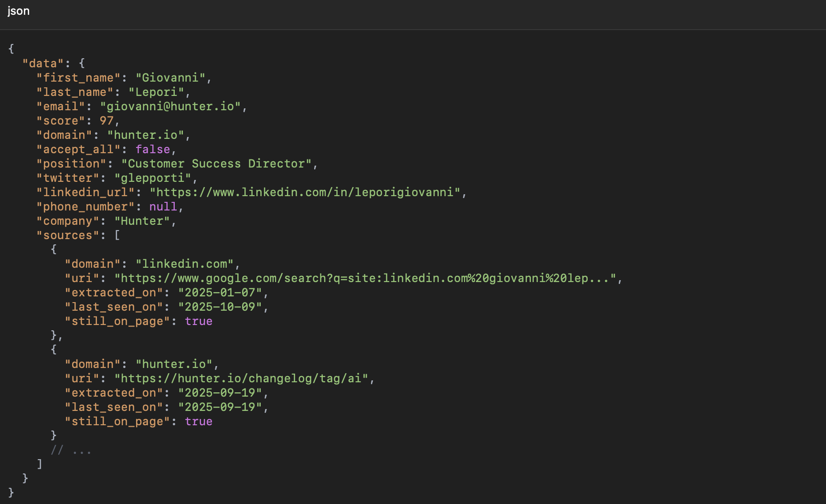Click the "Lepori" last name value
Image resolution: width=826 pixels, height=504 pixels.
(x=156, y=92)
